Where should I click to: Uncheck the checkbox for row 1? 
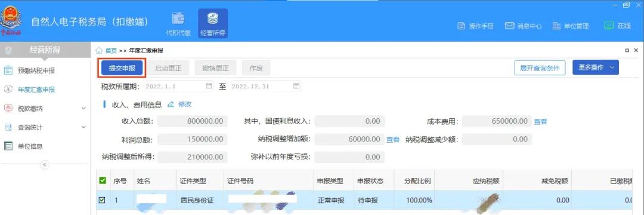pyautogui.click(x=103, y=200)
